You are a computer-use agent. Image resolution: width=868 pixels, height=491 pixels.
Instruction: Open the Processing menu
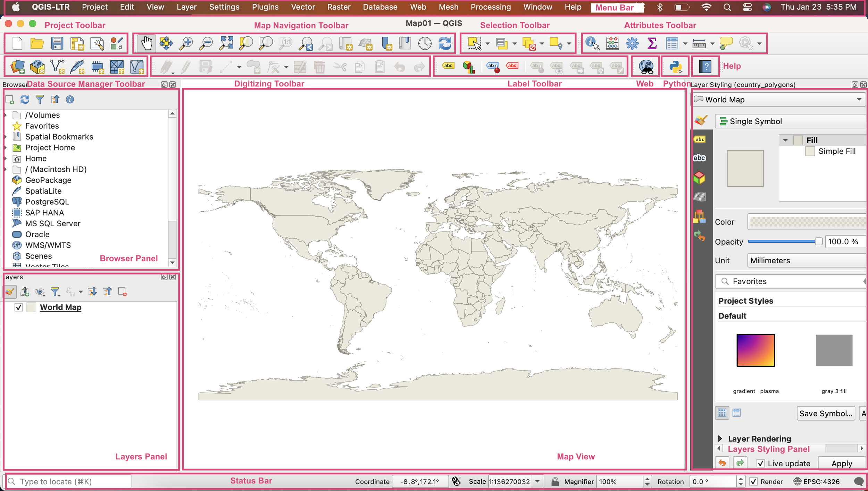tap(491, 7)
